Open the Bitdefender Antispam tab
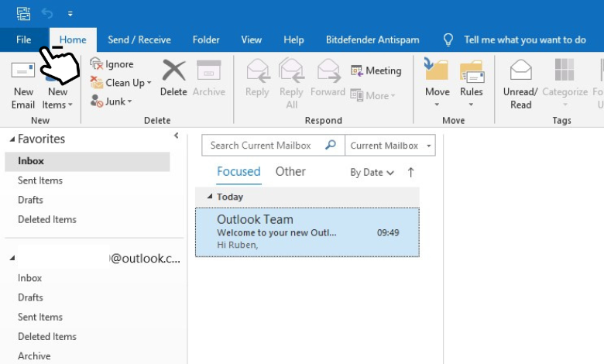This screenshot has height=364, width=604. (372, 39)
